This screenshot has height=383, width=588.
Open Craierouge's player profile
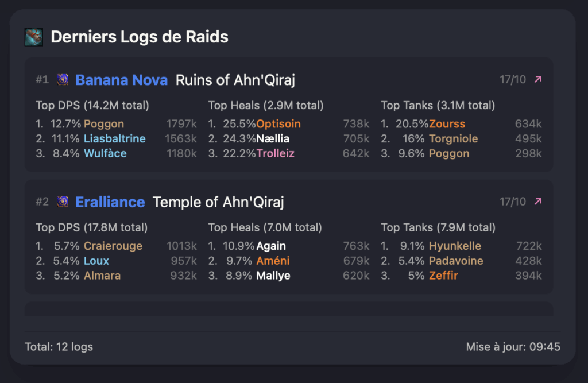tap(114, 246)
